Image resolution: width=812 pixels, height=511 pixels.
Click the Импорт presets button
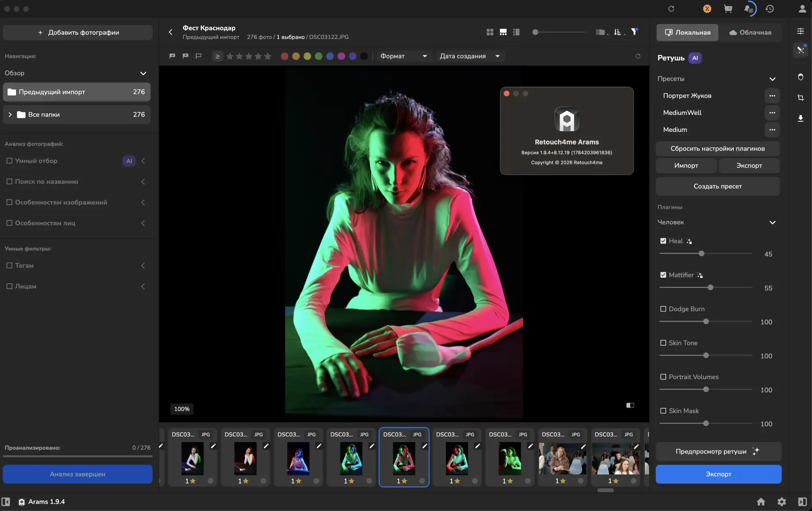click(686, 166)
